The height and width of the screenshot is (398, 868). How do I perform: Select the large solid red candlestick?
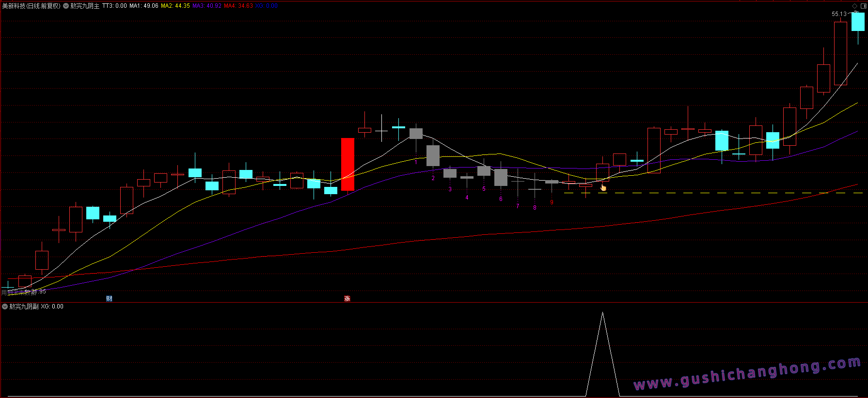tap(347, 165)
